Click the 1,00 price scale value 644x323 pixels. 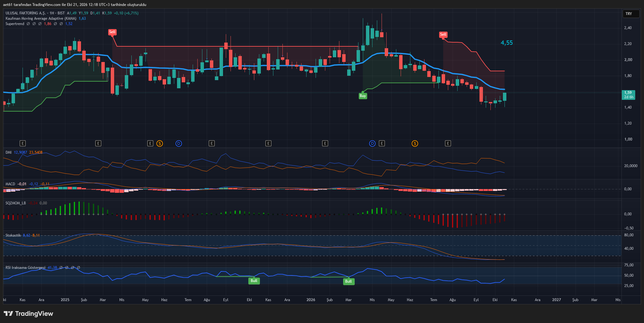[628, 139]
